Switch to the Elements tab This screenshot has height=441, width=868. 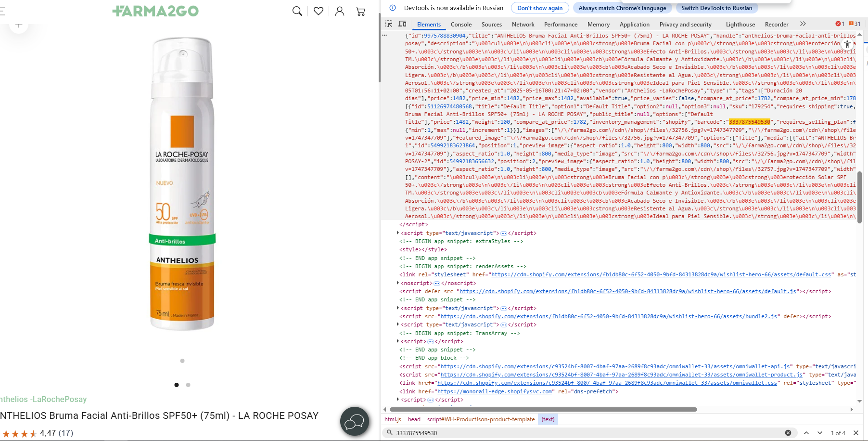(x=429, y=25)
